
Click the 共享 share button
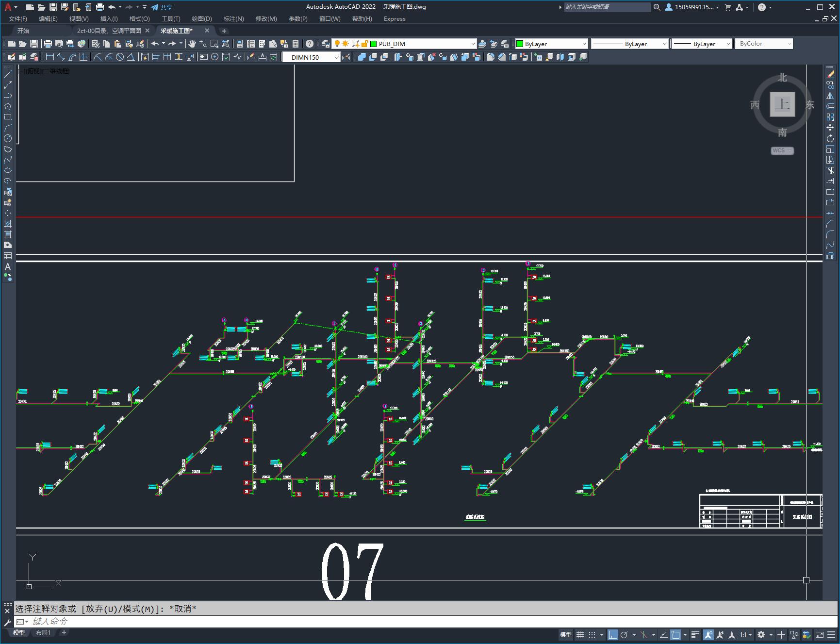162,7
